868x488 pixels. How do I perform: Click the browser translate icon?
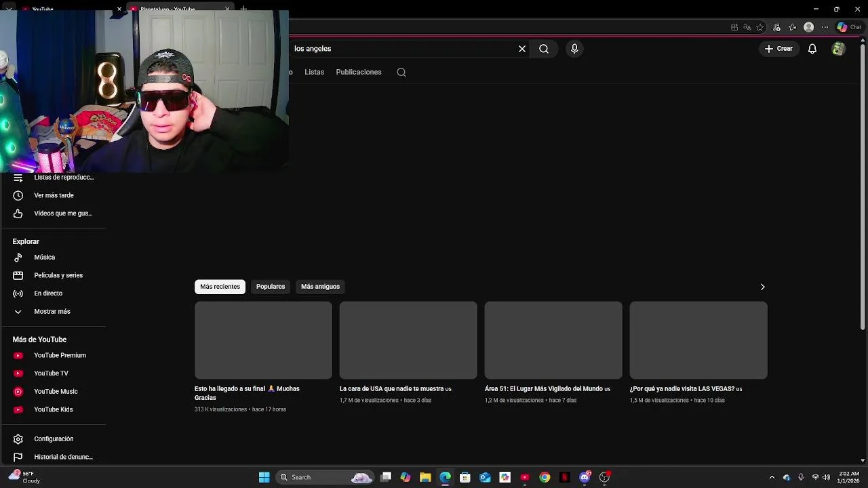tap(747, 27)
